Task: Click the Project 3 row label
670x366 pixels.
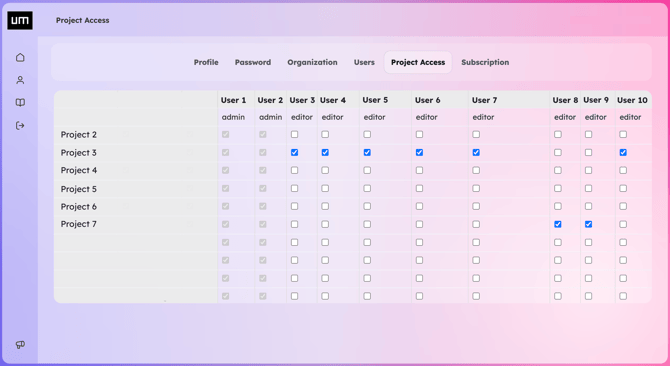Action: click(x=79, y=152)
